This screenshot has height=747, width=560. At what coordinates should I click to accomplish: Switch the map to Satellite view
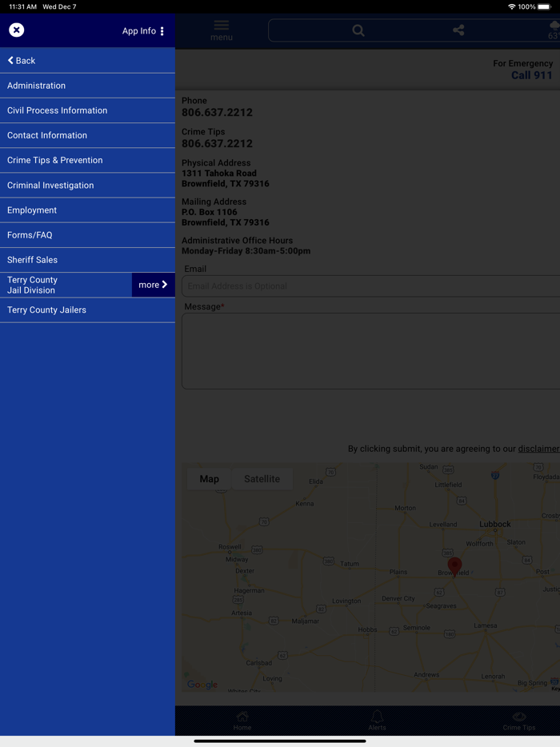262,479
